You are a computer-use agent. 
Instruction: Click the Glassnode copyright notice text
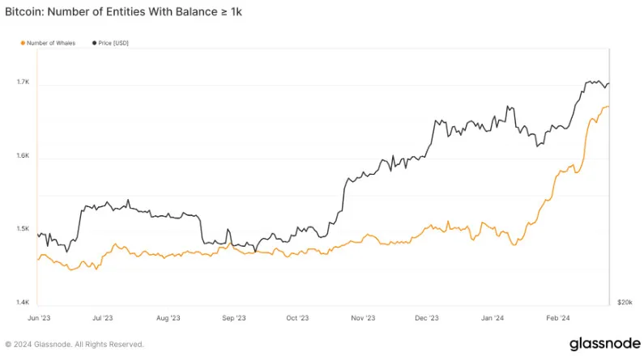75,344
